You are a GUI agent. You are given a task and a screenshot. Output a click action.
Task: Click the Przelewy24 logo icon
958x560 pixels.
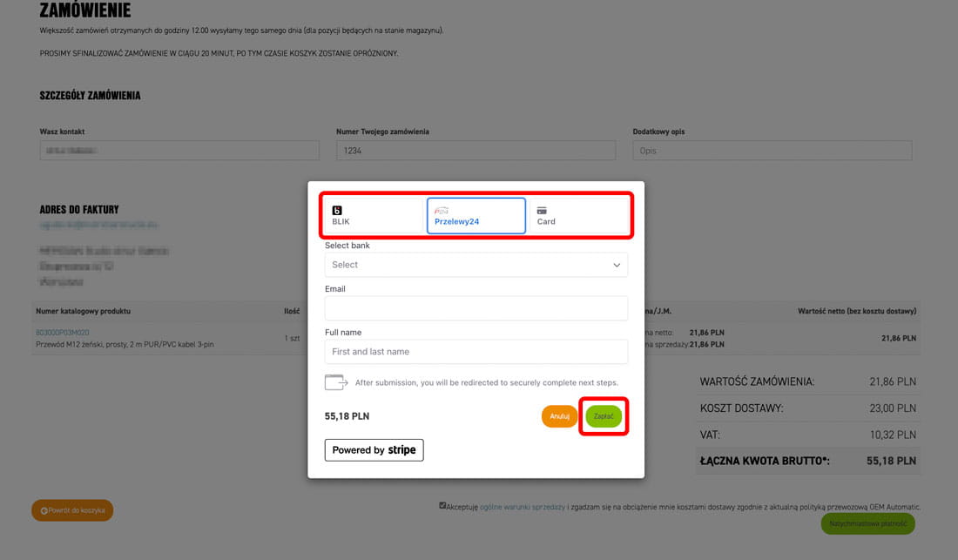tap(442, 210)
